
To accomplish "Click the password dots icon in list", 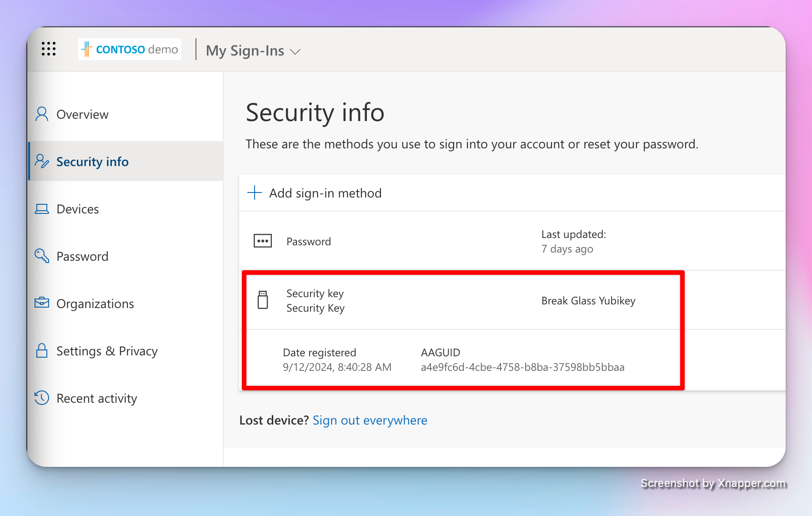I will (x=263, y=241).
